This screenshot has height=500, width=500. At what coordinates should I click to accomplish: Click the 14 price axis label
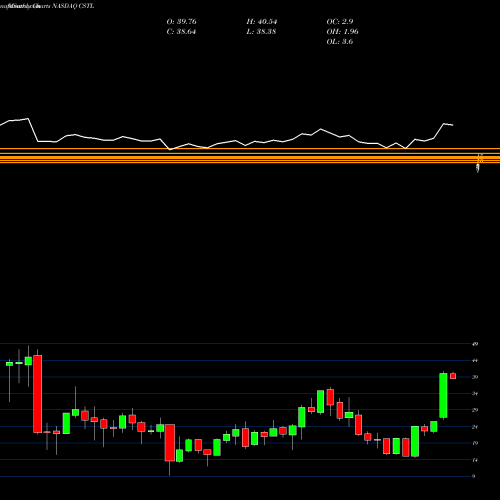[475, 460]
